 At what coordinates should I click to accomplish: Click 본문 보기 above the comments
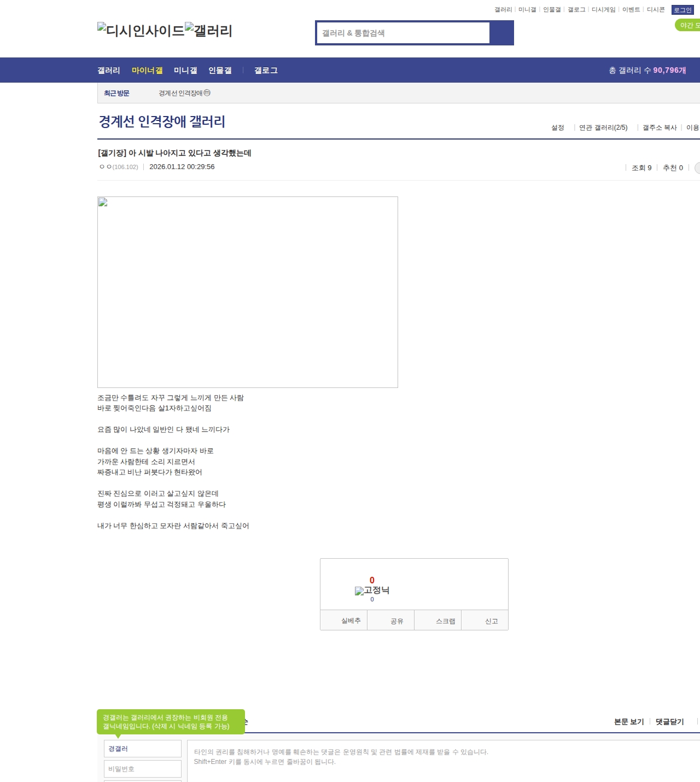(x=629, y=722)
